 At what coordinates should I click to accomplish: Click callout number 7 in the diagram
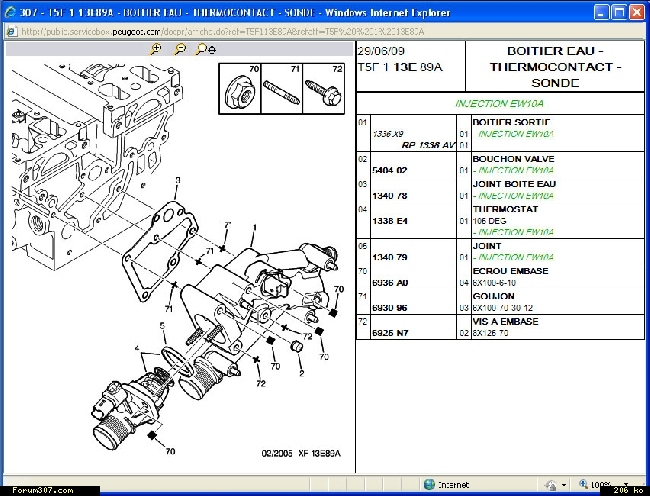[x=227, y=225]
